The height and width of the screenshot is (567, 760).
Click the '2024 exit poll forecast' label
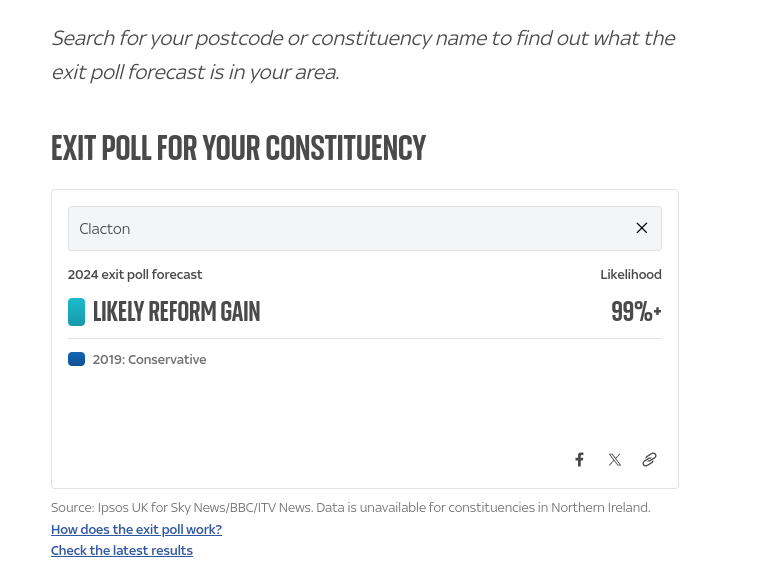tap(135, 275)
